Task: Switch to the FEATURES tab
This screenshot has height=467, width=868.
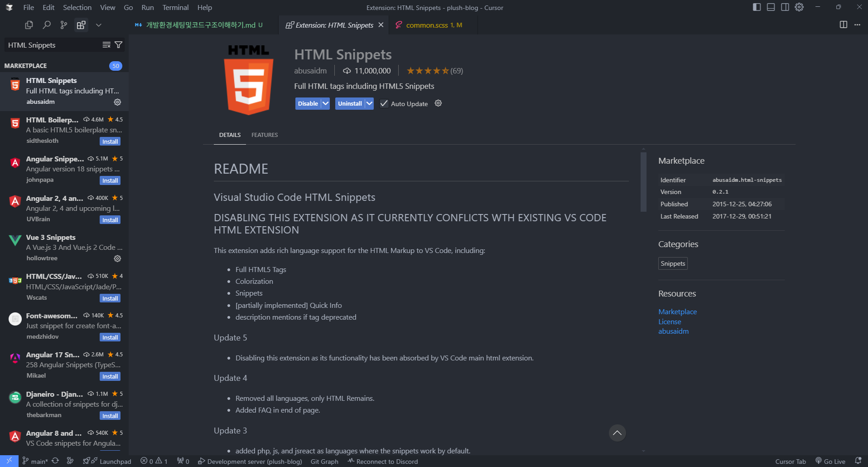Action: (265, 135)
